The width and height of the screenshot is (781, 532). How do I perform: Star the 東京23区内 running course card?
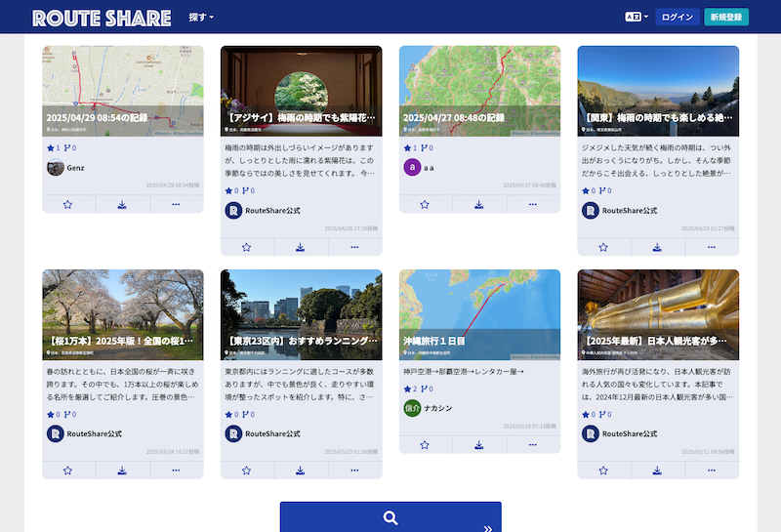tap(247, 471)
